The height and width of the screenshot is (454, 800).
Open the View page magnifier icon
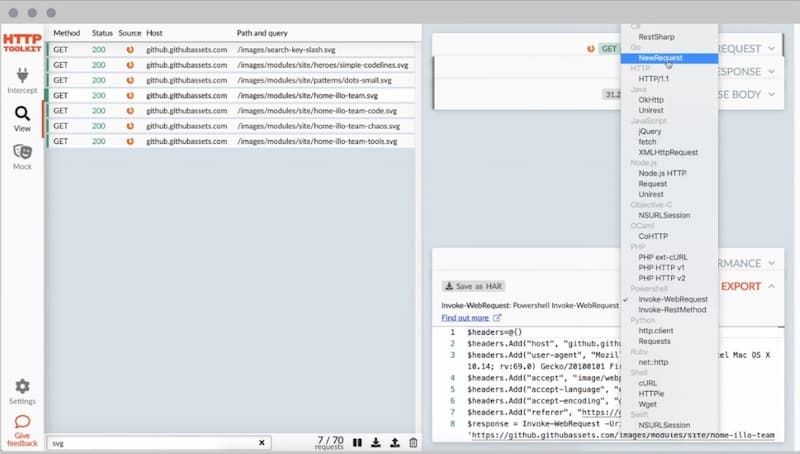[x=22, y=113]
